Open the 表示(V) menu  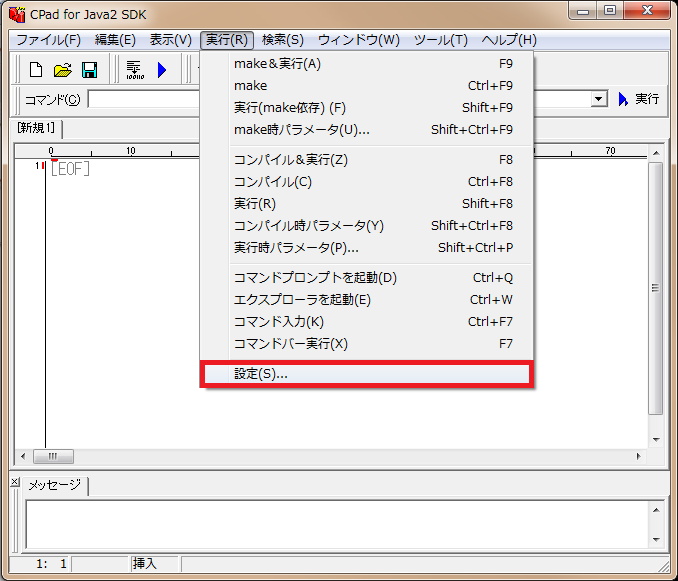[x=170, y=40]
